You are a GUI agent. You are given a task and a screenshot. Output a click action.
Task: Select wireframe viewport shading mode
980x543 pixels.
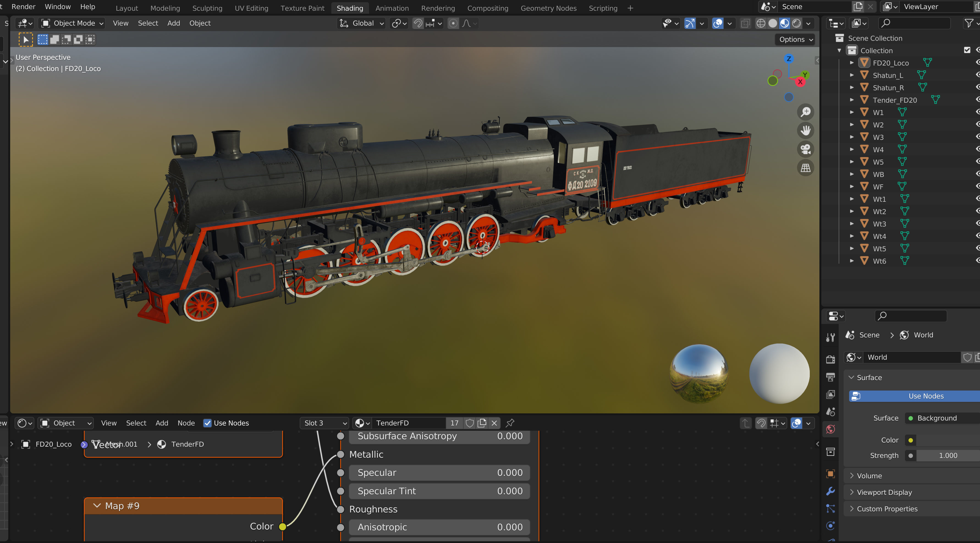pos(761,23)
